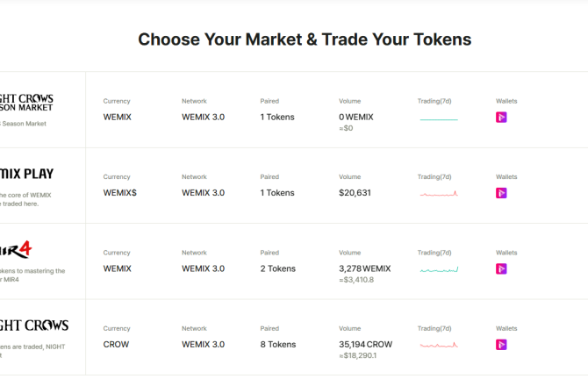The image size is (588, 386).
Task: Click the wallet icon in Night Crows Season Market row
Action: 501,118
